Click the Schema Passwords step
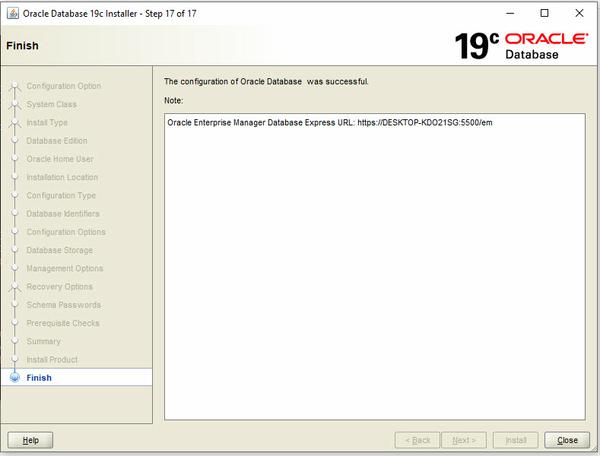Viewport: 600px width, 456px height. pos(63,305)
